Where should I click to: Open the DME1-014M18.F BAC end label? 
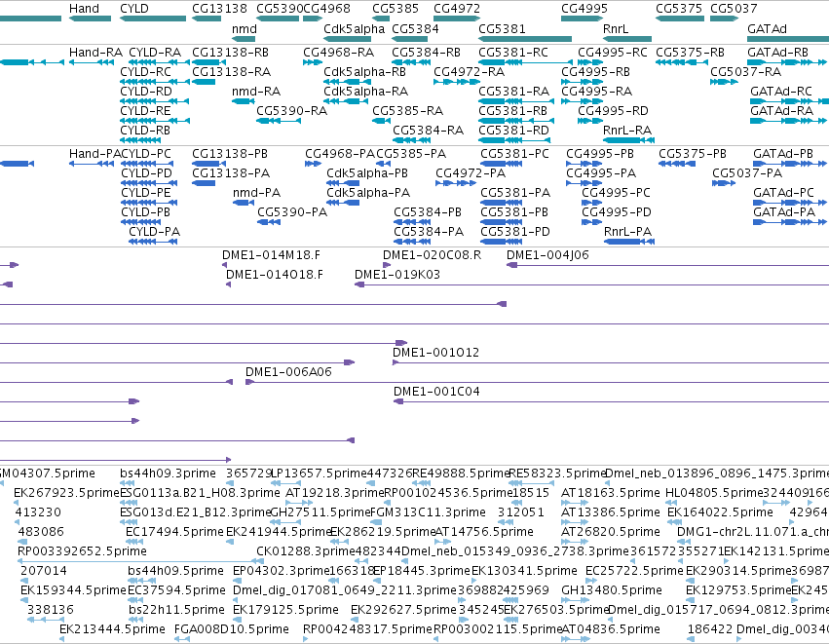271,255
